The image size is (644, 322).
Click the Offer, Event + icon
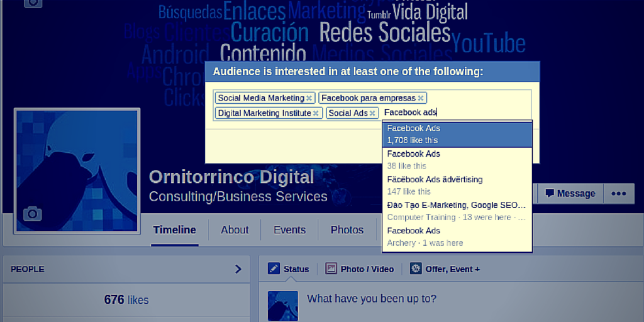[416, 269]
